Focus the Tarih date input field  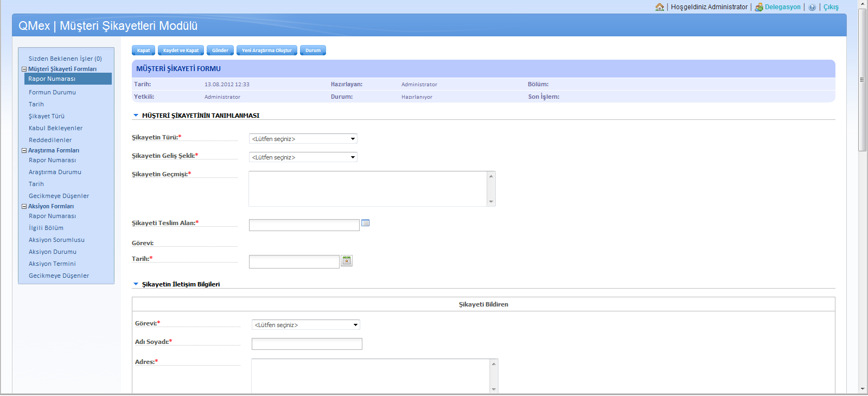294,261
